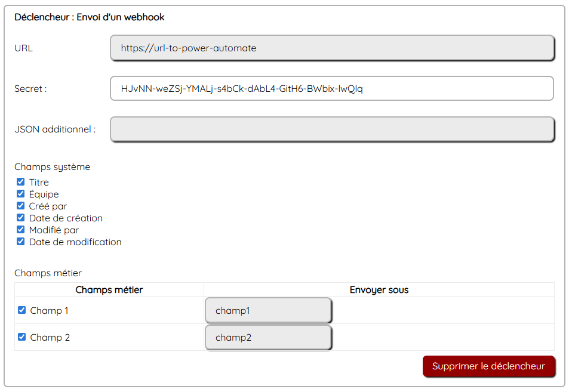The image size is (569, 392).
Task: Focus the Secret text field
Action: pos(332,89)
